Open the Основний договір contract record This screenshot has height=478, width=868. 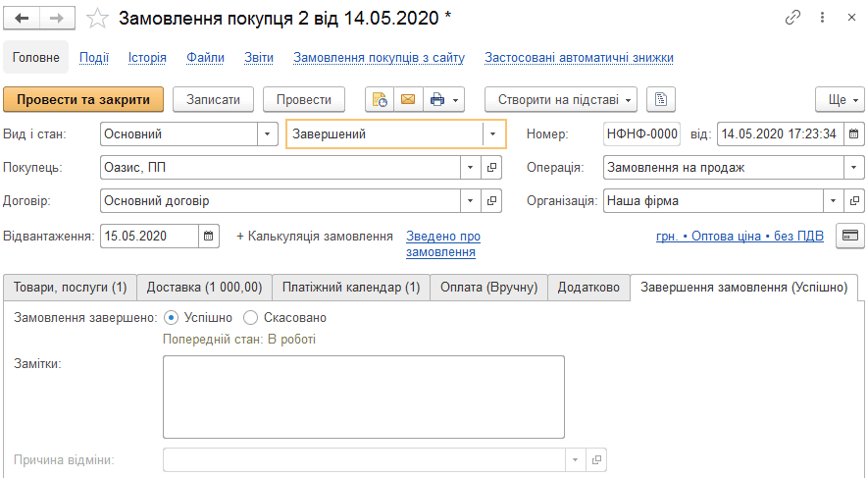pyautogui.click(x=491, y=201)
